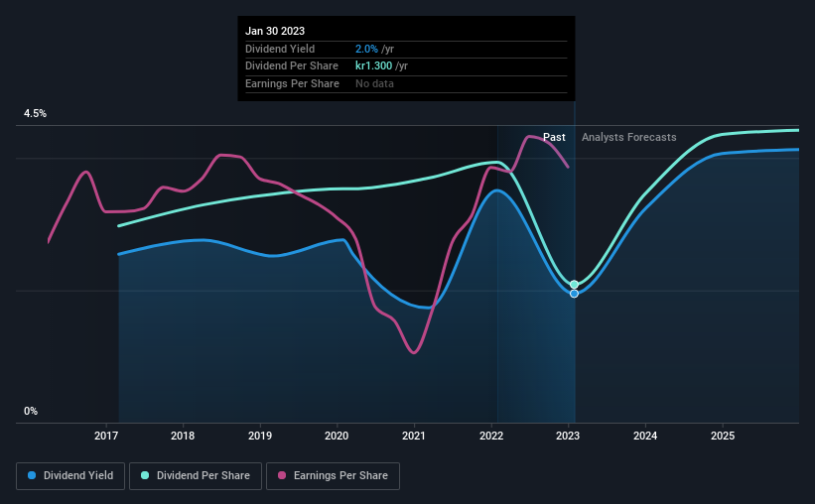Click the Jan 30 2023 tooltip date
Screen dimensions: 815x504
(x=275, y=31)
